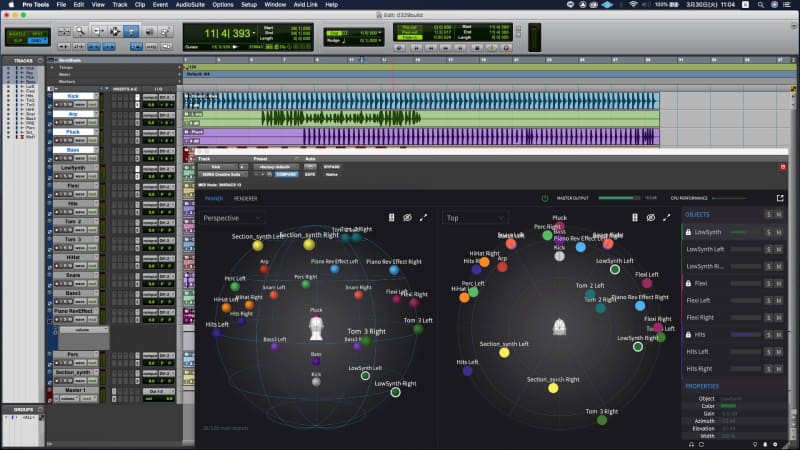Click the SAFE button
The image size is (800, 450).
[x=310, y=174]
